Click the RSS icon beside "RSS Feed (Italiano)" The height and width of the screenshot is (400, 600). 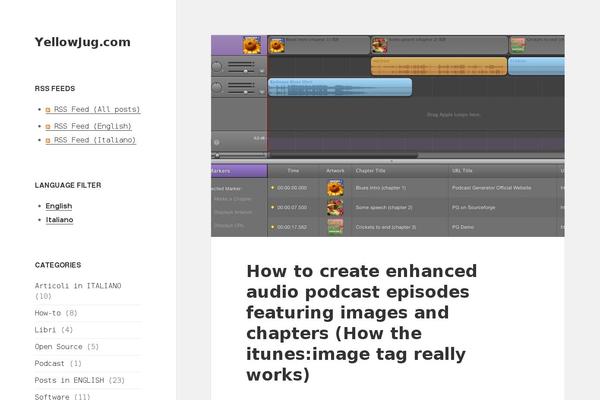click(48, 140)
